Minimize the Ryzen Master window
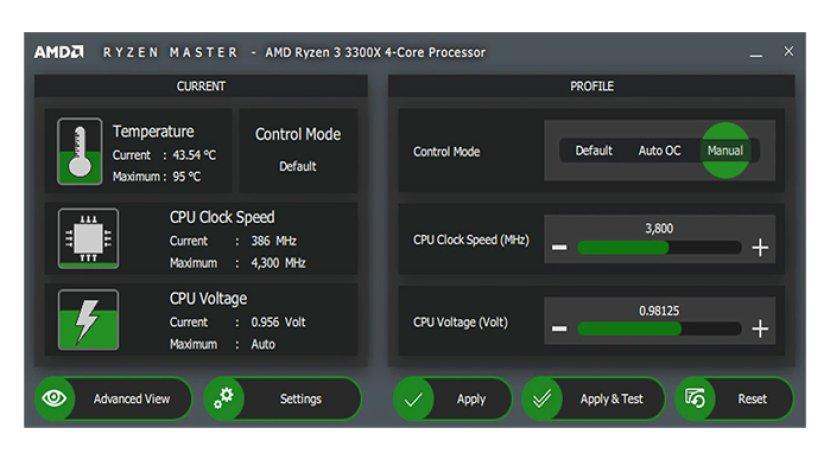This screenshot has width=830, height=466. pyautogui.click(x=756, y=53)
